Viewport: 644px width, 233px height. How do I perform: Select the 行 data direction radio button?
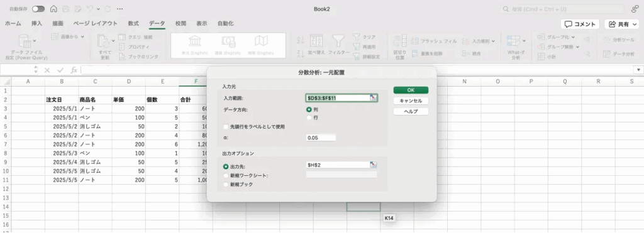click(309, 117)
